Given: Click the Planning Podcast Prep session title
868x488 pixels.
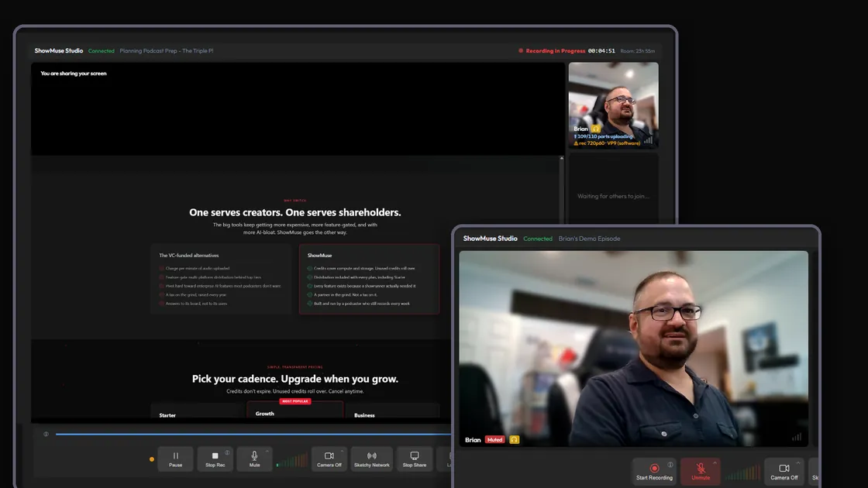Looking at the screenshot, I should pos(166,51).
